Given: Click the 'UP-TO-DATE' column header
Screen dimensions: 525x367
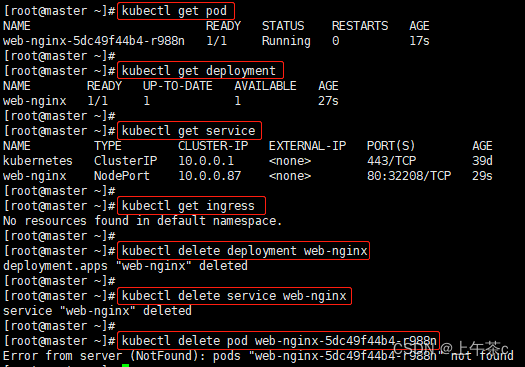Looking at the screenshot, I should click(x=177, y=86).
